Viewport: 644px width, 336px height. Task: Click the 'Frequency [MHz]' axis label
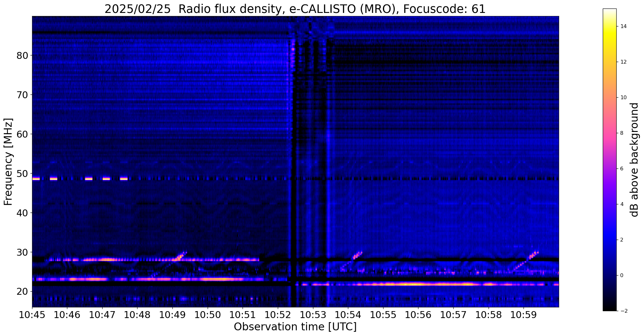pos(8,162)
